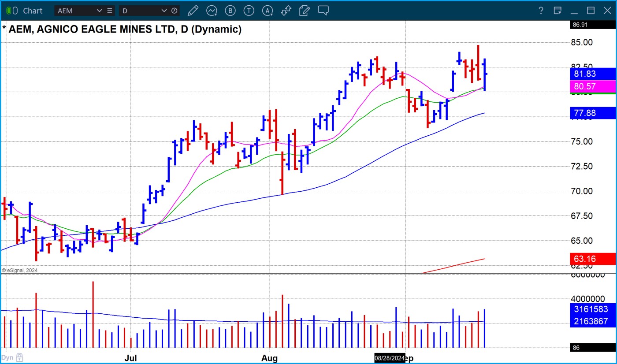Click the gray interval link indicator

pyautogui.click(x=15, y=11)
